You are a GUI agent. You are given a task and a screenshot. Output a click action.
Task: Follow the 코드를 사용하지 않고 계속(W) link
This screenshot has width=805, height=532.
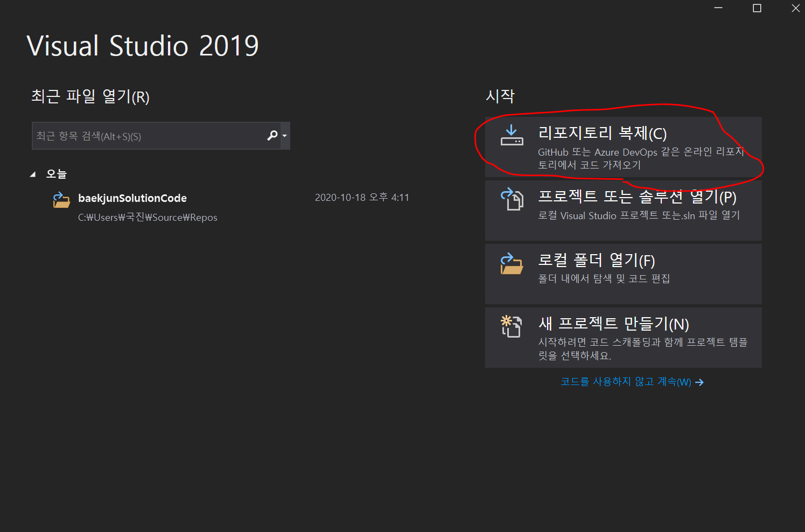tap(626, 382)
